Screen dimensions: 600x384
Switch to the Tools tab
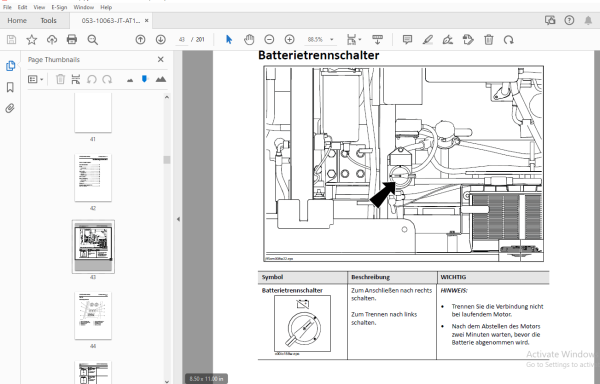[x=49, y=21]
